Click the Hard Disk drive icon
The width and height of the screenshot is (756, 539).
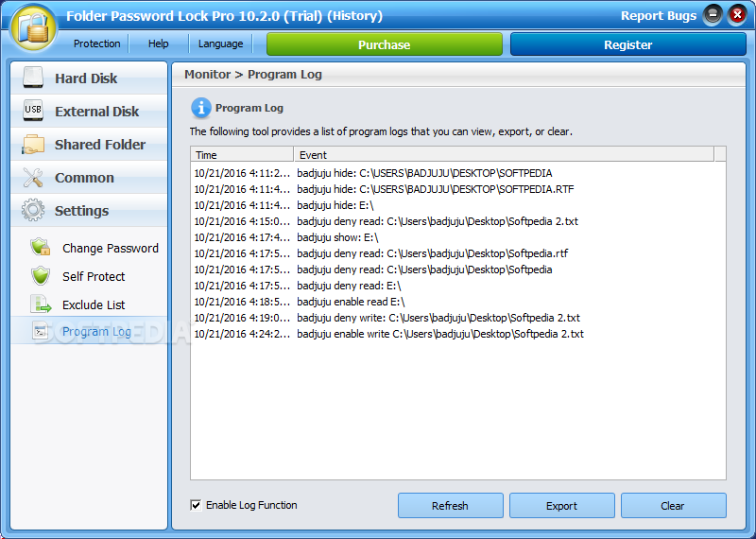coord(33,78)
